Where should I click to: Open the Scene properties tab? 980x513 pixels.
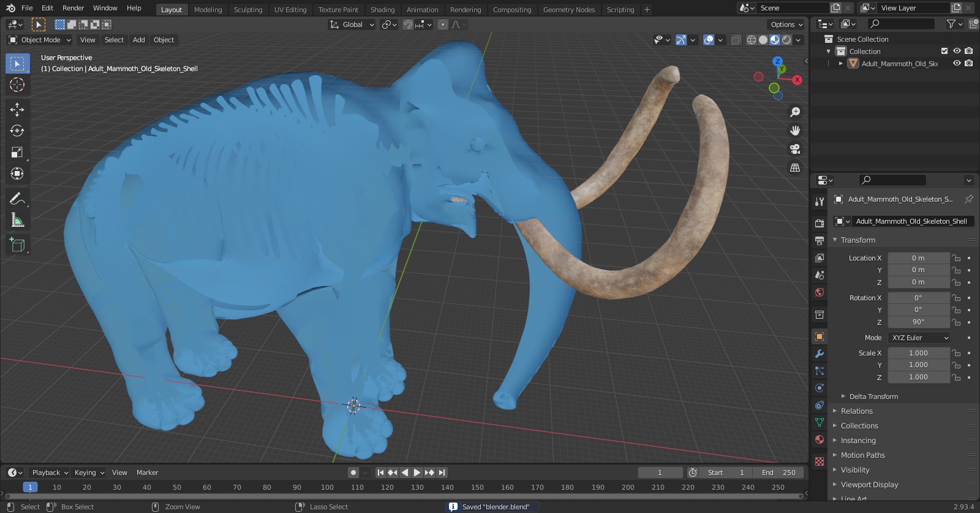[820, 275]
